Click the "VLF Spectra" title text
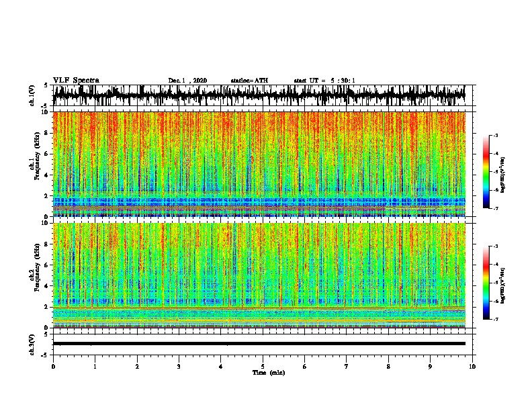532x411 pixels. 76,81
